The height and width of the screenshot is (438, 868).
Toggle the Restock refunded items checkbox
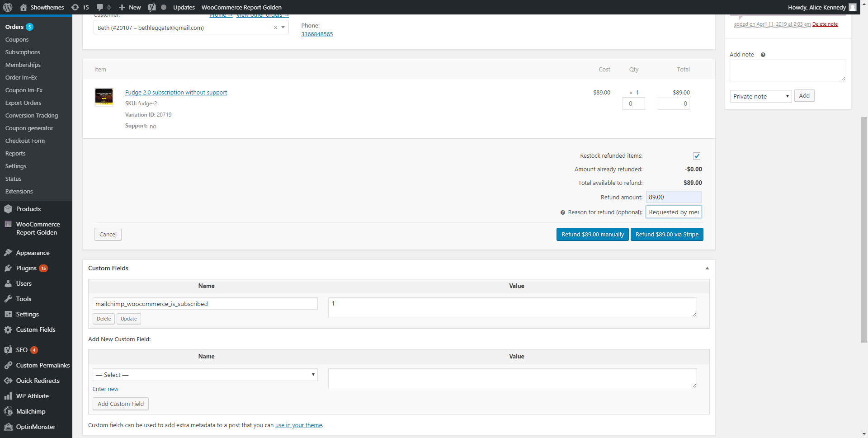[697, 156]
